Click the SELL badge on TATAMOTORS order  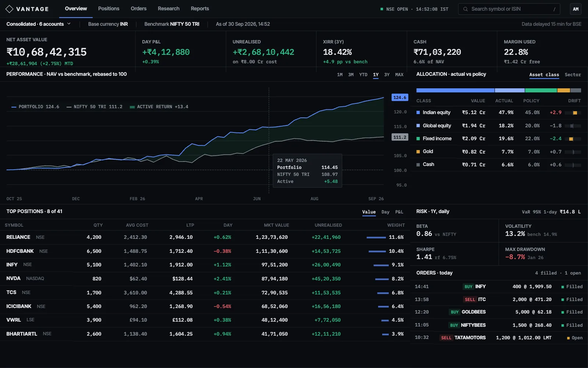[446, 338]
